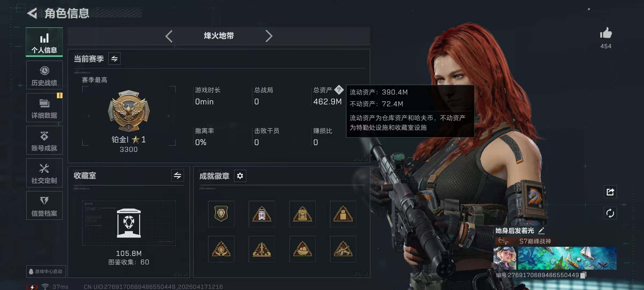Image resolution: width=644 pixels, height=290 pixels.
Task: Open the 历史战绩 tab
Action: (44, 75)
